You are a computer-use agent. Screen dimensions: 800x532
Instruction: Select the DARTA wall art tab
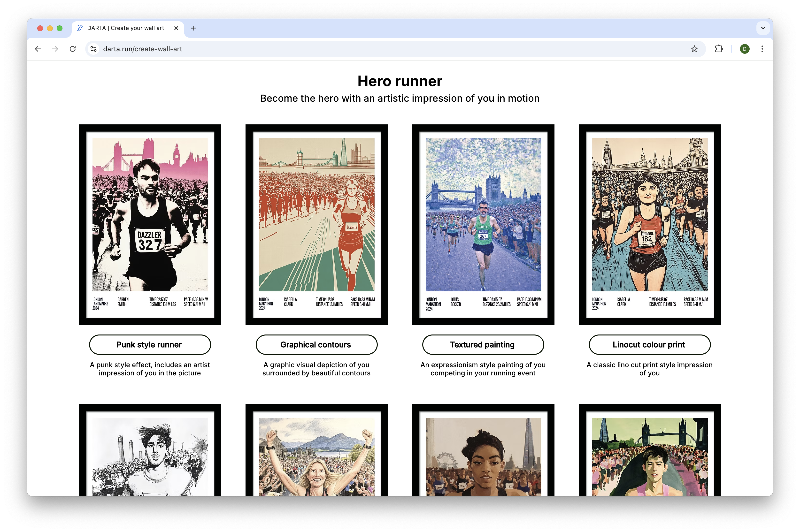point(126,28)
